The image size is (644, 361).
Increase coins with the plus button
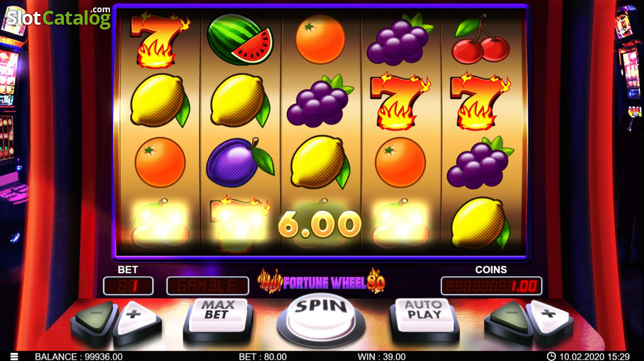550,318
